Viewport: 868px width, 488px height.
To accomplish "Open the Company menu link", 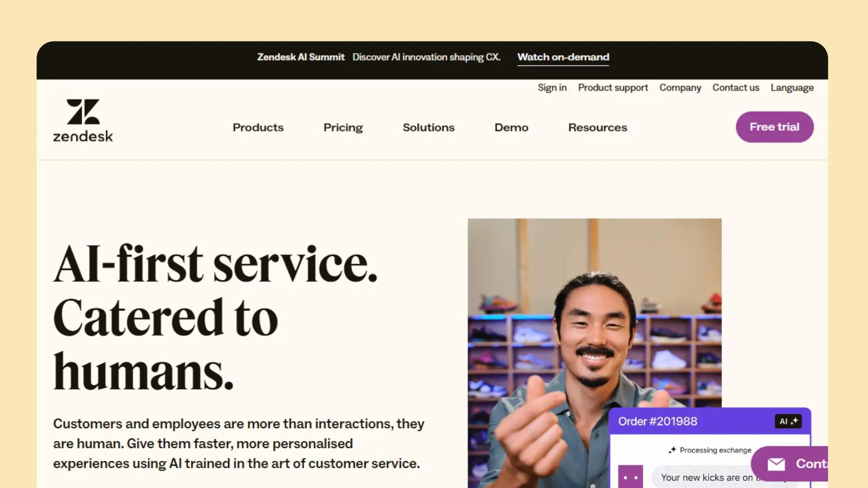I will click(680, 88).
